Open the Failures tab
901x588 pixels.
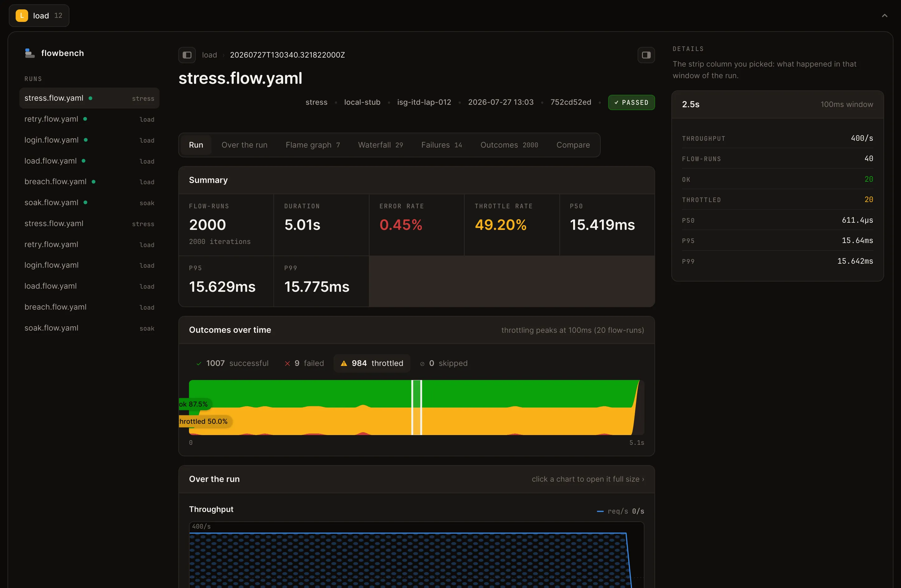[x=441, y=145]
